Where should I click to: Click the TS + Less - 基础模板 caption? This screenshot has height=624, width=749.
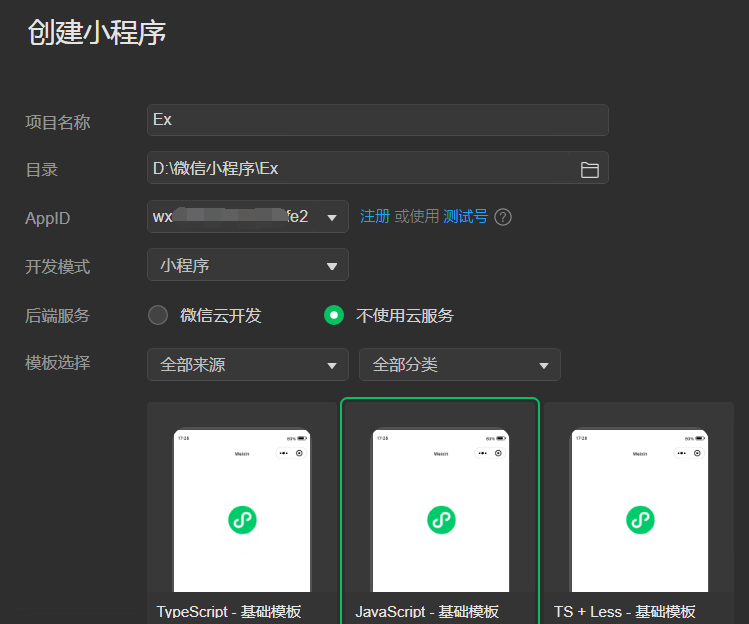tap(624, 612)
